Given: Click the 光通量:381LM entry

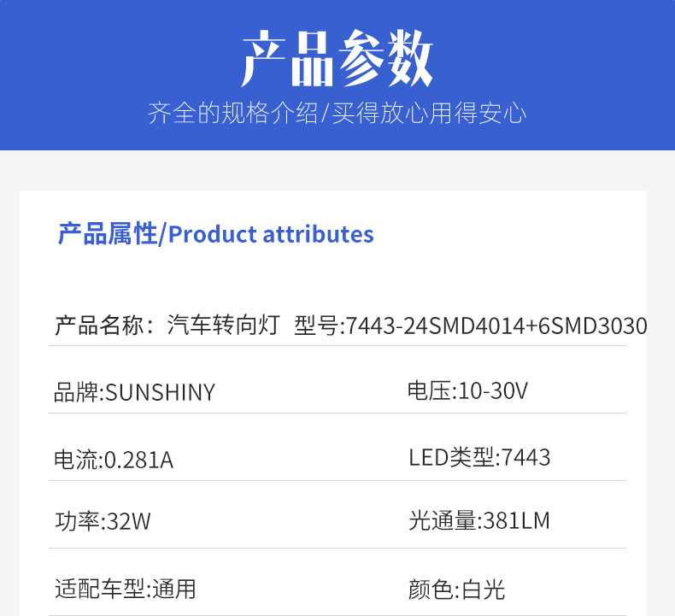Looking at the screenshot, I should pos(479,520).
